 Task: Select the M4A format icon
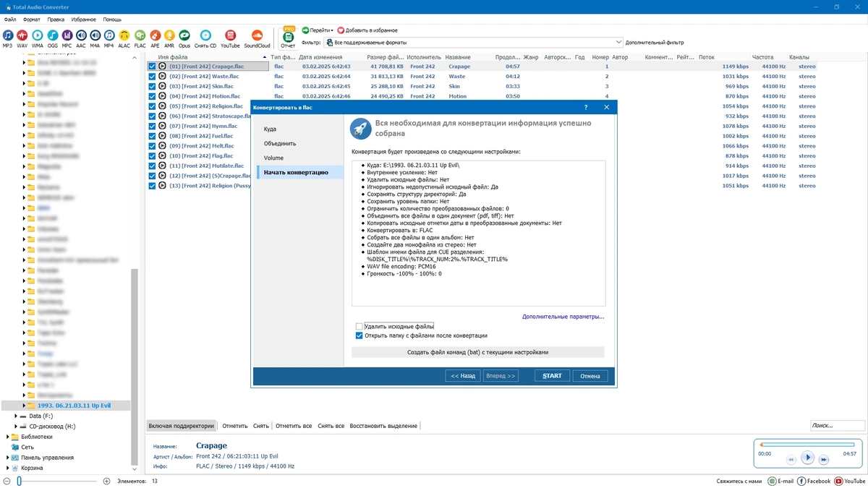pyautogui.click(x=95, y=35)
